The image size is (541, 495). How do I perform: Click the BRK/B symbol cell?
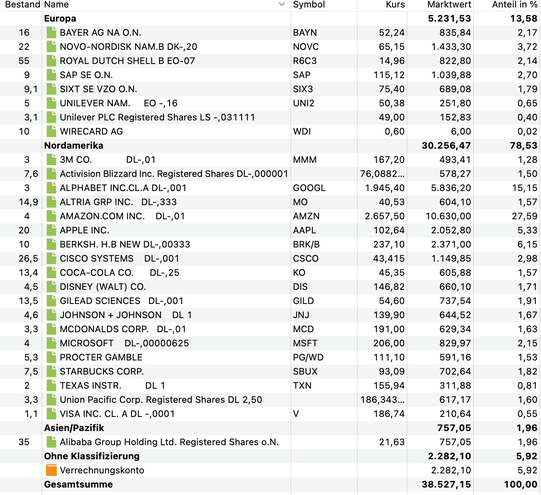click(306, 245)
